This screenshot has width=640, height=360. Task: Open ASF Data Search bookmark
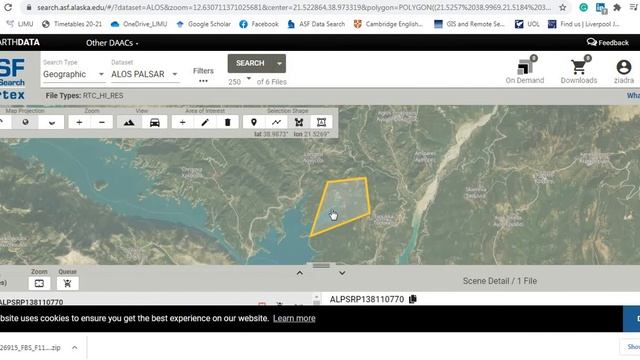(x=316, y=24)
